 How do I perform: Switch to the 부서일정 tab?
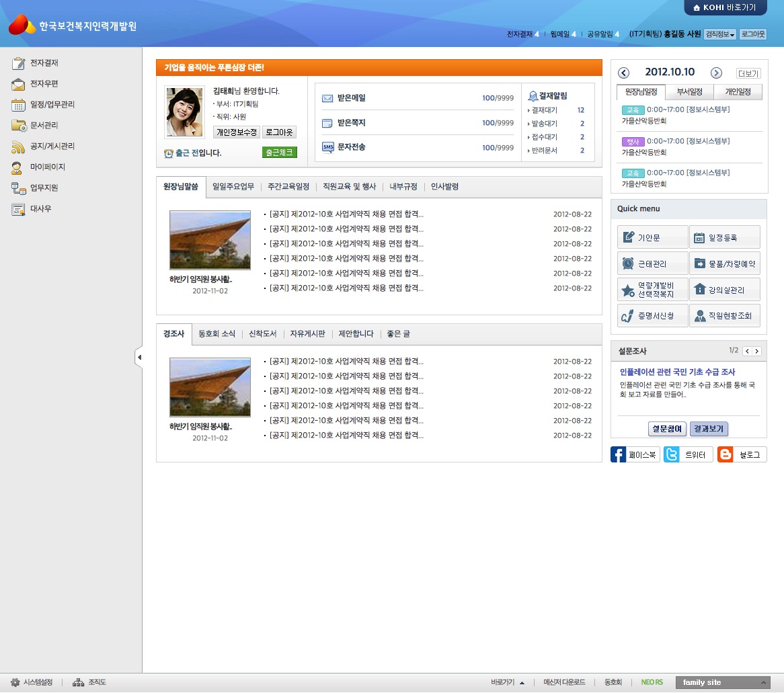(x=690, y=92)
